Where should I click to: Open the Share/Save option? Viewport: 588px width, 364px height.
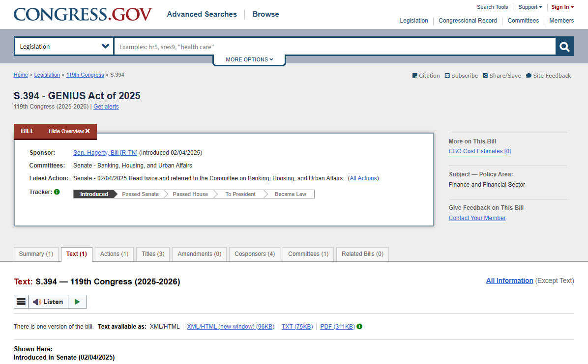click(502, 76)
